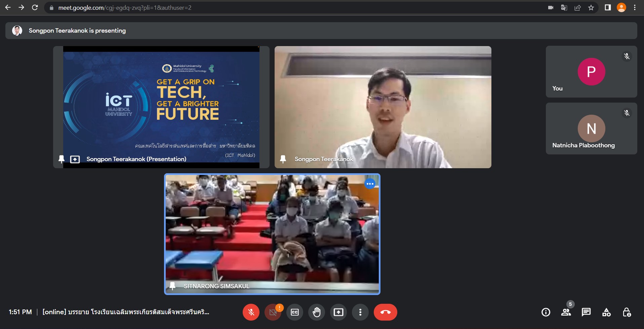The width and height of the screenshot is (644, 329).
Task: Click the pin icon on Songpon Teerakanok's video
Action: point(283,159)
